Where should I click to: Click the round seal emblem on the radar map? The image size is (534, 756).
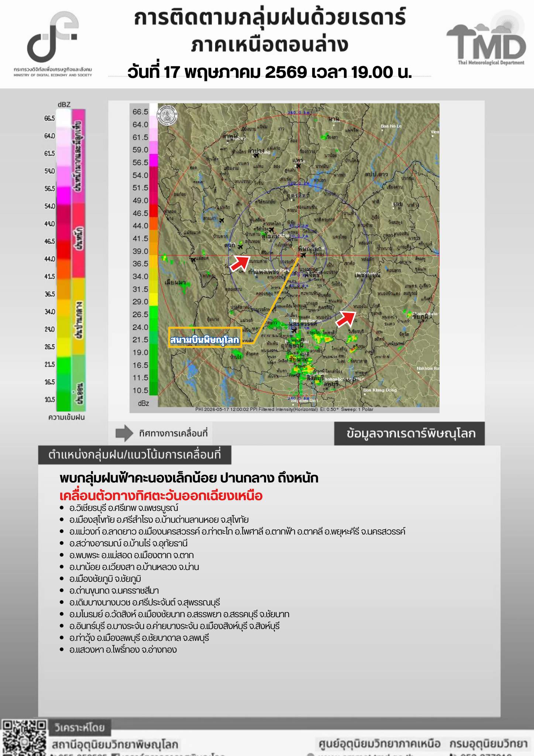[x=168, y=115]
